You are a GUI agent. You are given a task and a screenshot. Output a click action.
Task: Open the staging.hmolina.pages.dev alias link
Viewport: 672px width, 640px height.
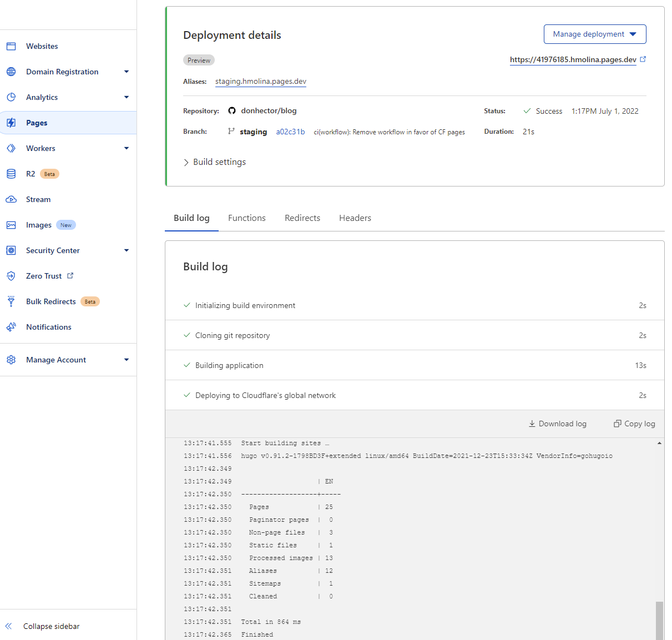click(260, 81)
